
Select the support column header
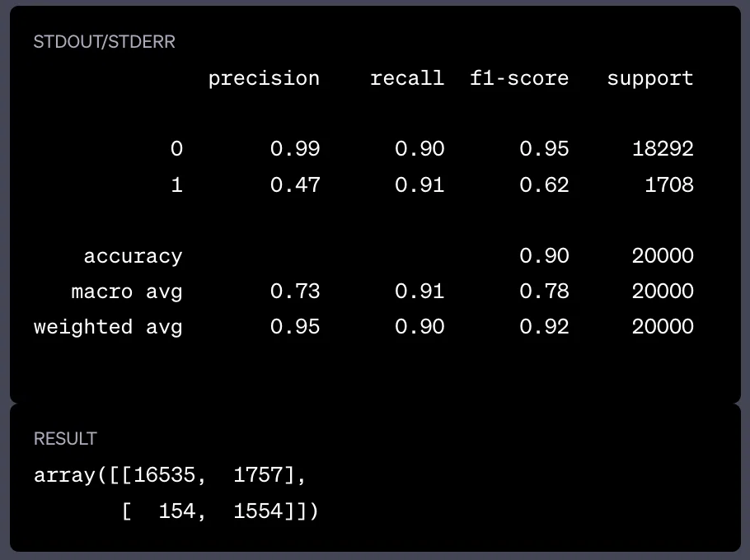click(x=650, y=79)
